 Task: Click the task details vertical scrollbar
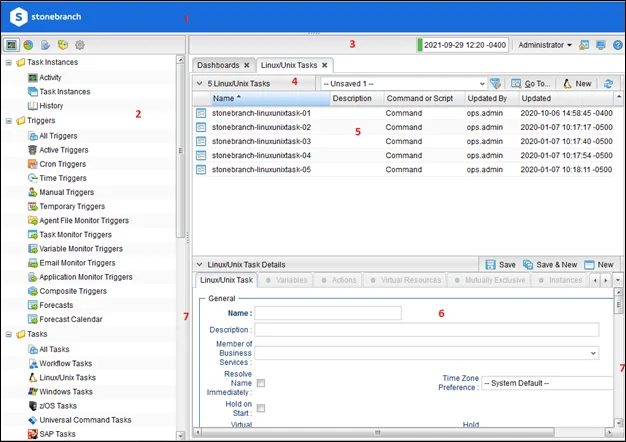(x=618, y=305)
